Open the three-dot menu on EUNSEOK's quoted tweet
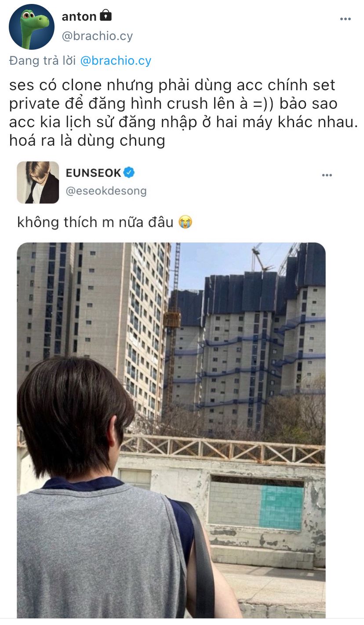 (x=327, y=175)
